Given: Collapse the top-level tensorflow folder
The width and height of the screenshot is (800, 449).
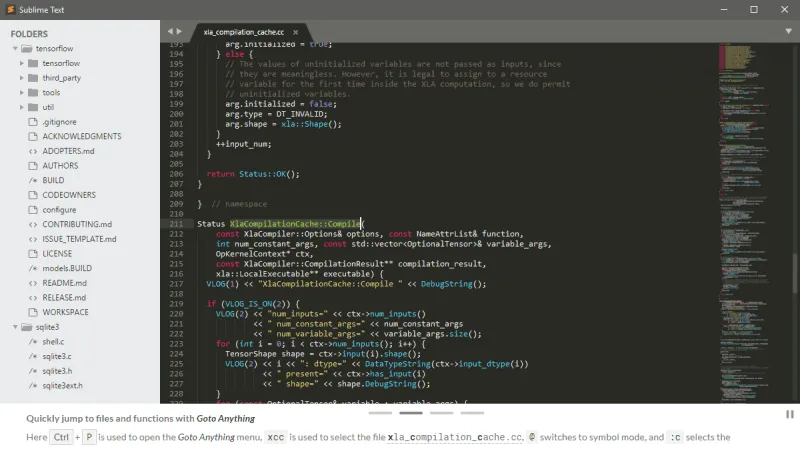Looking at the screenshot, I should tap(15, 48).
